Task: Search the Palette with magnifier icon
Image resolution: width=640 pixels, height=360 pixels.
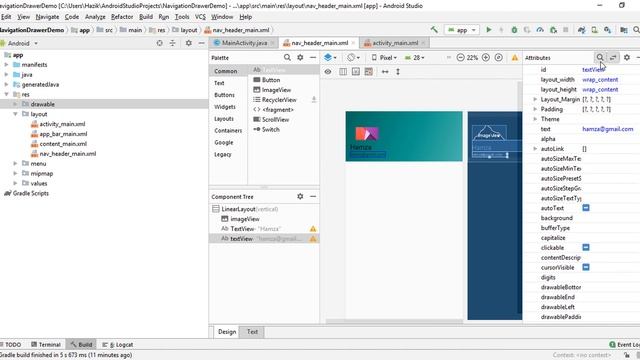Action: click(287, 58)
